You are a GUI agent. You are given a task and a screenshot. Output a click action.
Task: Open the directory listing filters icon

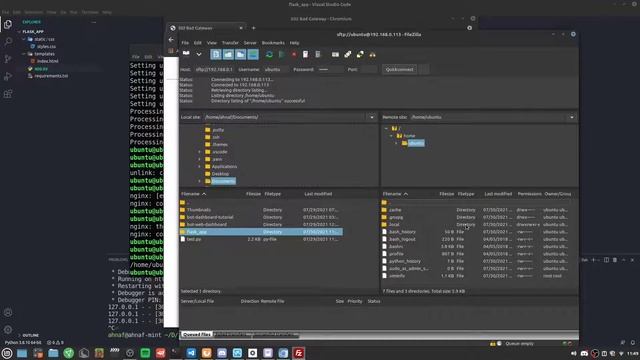tap(335, 54)
